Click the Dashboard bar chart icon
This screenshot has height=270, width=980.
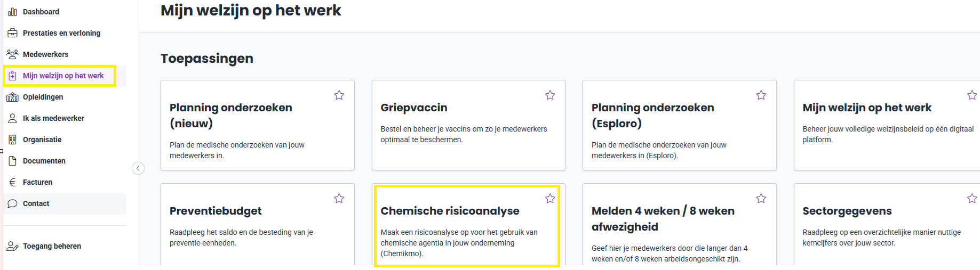tap(12, 12)
